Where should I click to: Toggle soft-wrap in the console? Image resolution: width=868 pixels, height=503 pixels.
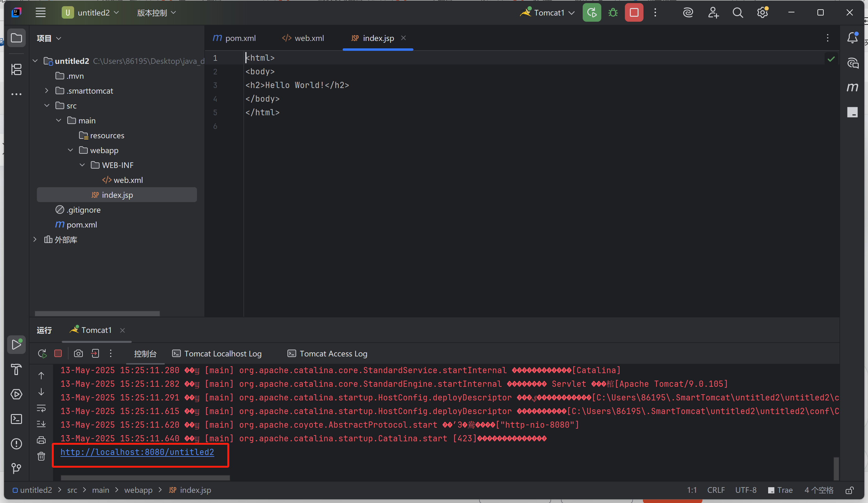point(41,408)
